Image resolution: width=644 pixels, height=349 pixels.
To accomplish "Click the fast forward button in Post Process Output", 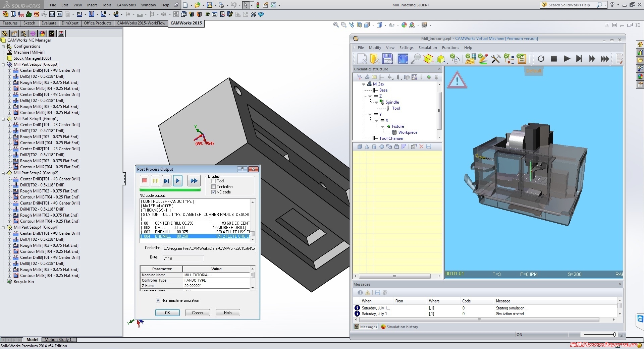I will (194, 181).
